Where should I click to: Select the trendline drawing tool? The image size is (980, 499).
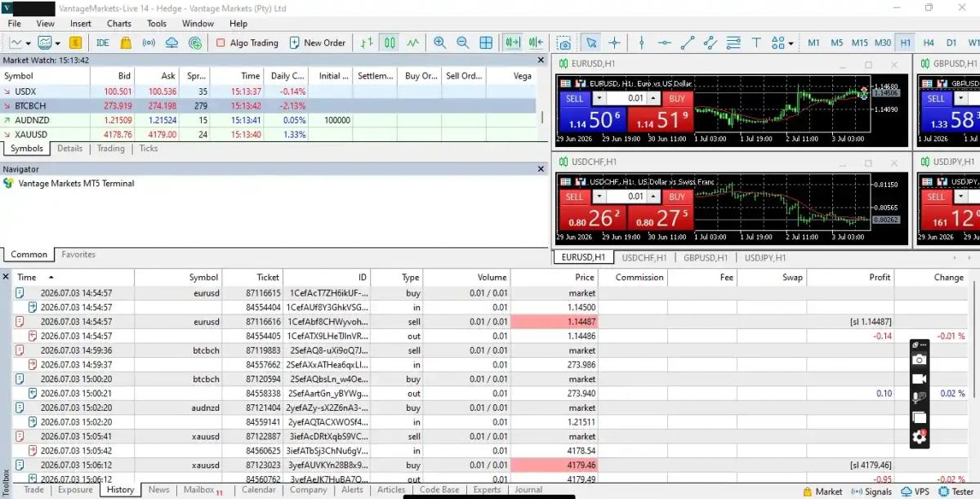(x=688, y=42)
